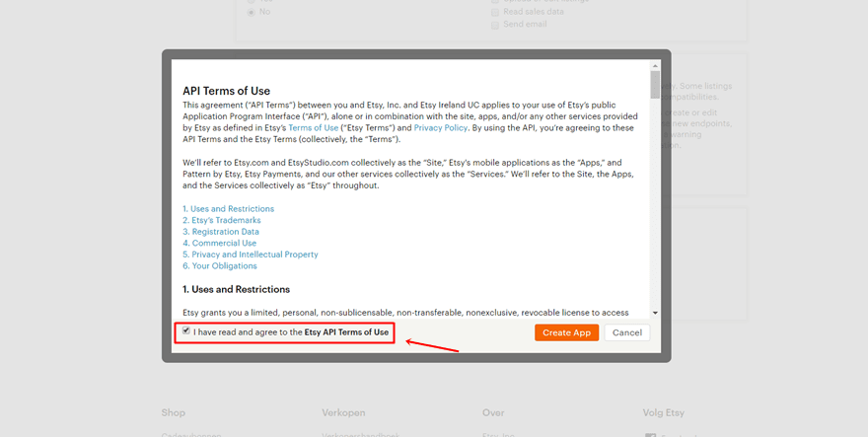Screen dimensions: 868x437
Task: Jump to '6. Your Obligations' section
Action: pyautogui.click(x=220, y=266)
